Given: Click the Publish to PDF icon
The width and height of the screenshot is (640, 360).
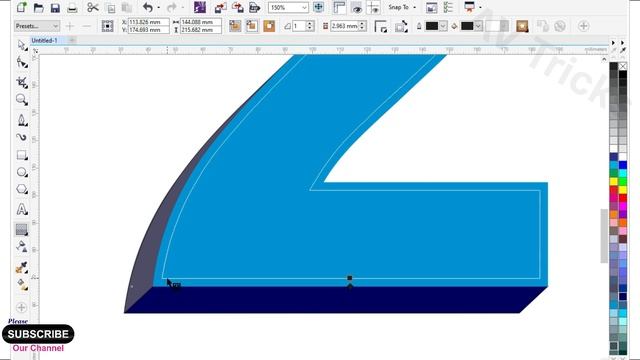Looking at the screenshot, I should tap(254, 7).
